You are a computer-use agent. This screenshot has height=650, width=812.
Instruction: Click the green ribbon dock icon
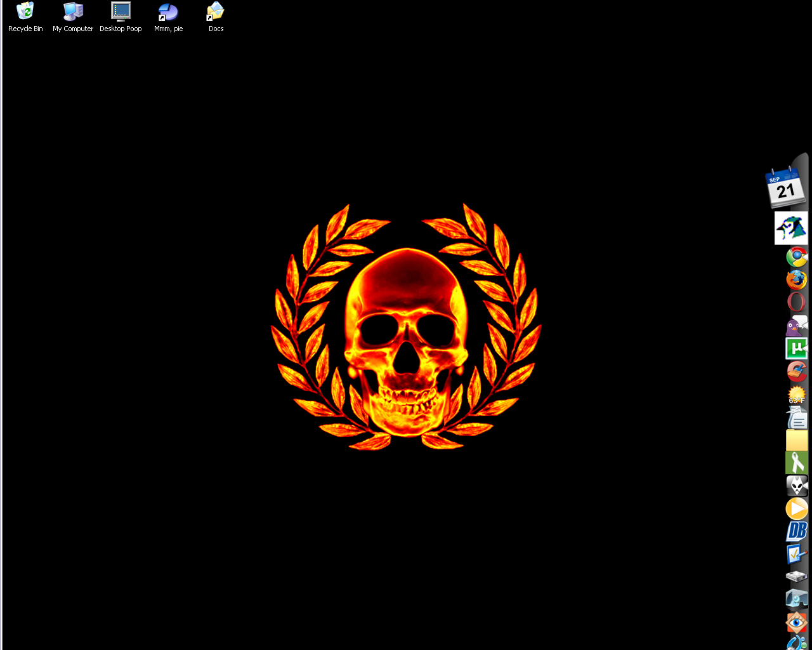click(797, 463)
